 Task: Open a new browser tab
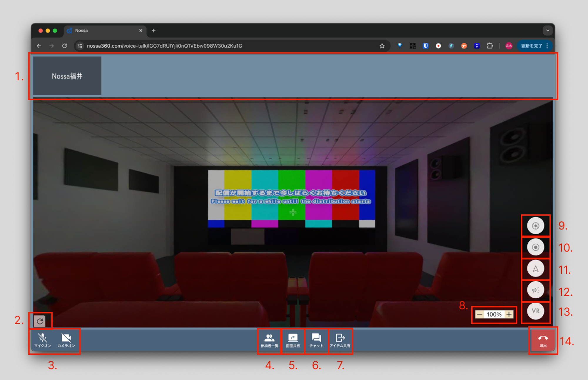point(153,31)
